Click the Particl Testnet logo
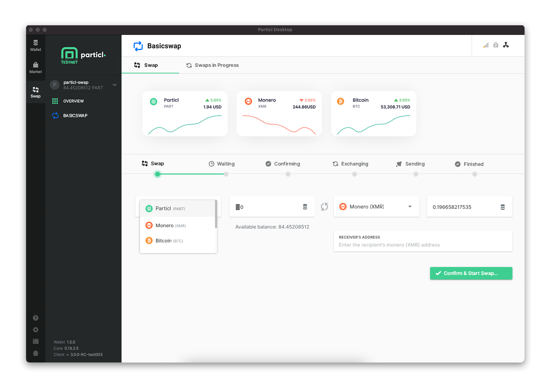This screenshot has height=392, width=554. 83,55
